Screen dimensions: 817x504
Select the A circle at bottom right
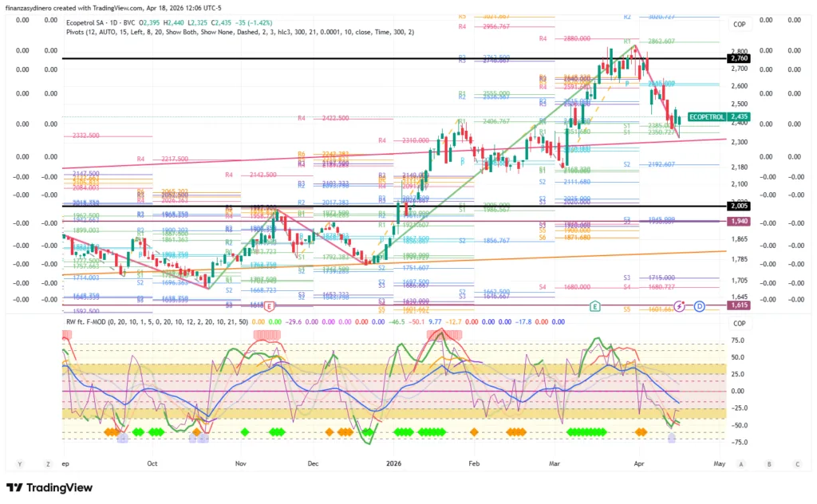coord(741,463)
